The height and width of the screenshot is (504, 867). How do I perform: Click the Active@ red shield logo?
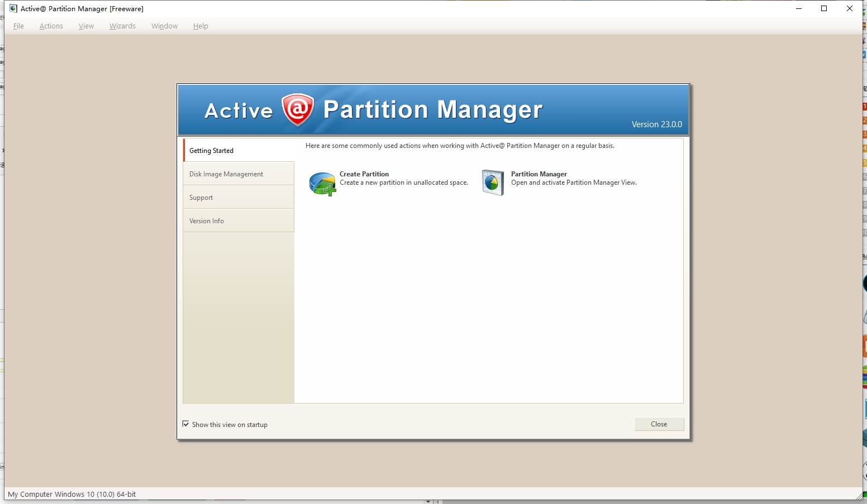[x=298, y=109]
